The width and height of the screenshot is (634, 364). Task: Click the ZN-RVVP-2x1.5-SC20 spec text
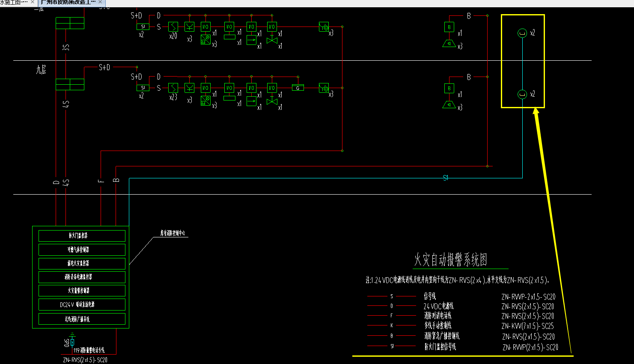[x=528, y=296]
